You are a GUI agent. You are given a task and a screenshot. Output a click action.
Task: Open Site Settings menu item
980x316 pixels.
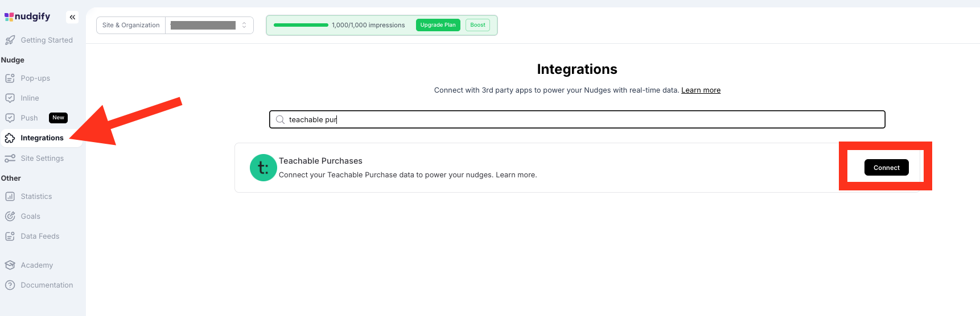click(x=42, y=159)
